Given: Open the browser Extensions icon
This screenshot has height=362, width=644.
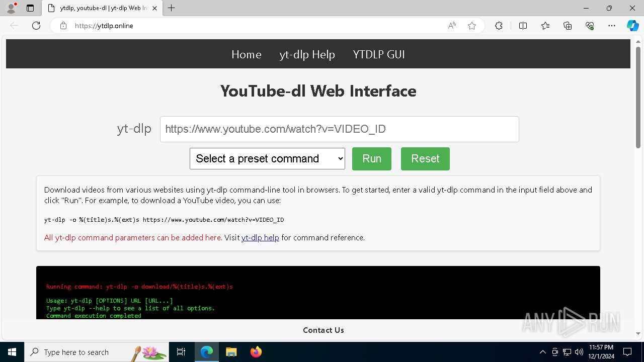Looking at the screenshot, I should (x=499, y=26).
